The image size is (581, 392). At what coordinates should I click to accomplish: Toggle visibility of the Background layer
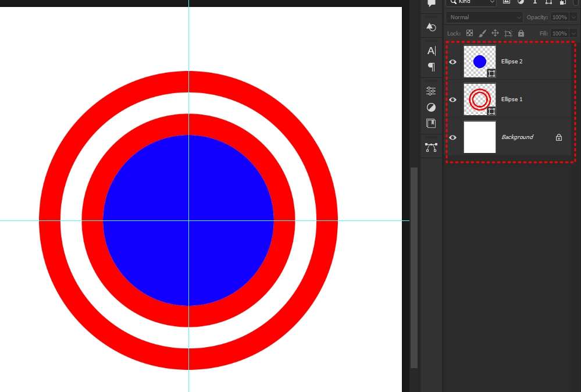point(453,137)
